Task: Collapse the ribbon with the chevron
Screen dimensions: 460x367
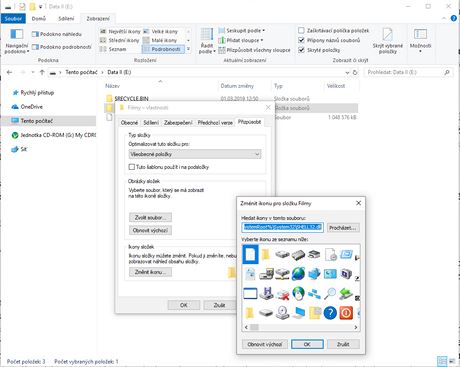Action: 444,18
